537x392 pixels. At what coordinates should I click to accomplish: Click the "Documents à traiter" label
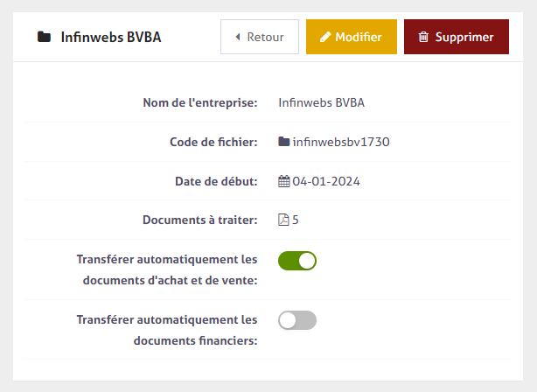[x=199, y=220]
